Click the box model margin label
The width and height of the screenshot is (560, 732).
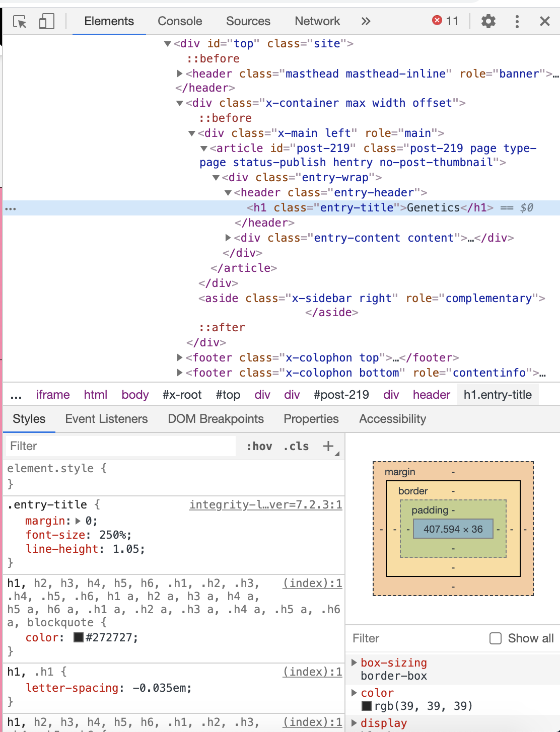[x=400, y=472]
